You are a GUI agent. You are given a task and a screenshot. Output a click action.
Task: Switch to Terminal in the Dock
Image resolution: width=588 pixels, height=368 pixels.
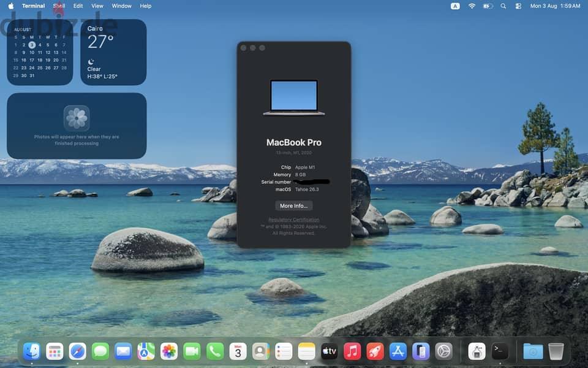[x=500, y=351]
